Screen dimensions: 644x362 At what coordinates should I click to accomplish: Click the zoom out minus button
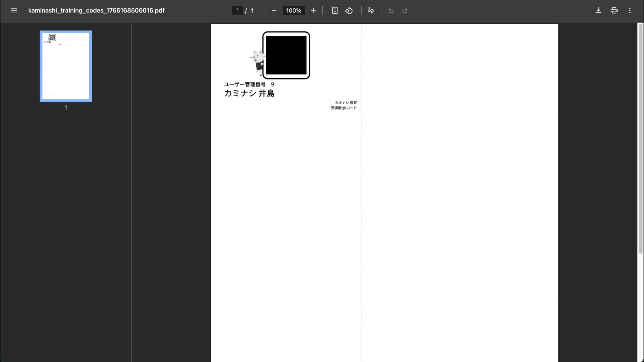274,10
